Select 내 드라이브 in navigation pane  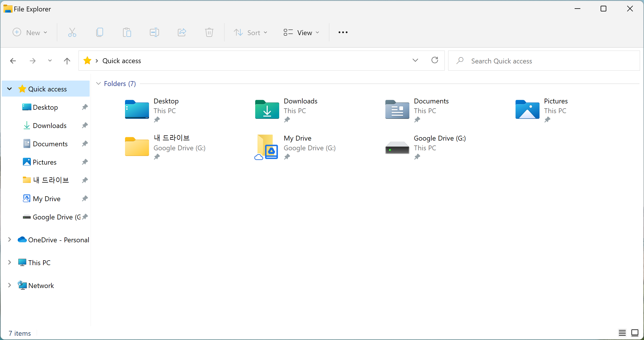tap(46, 180)
